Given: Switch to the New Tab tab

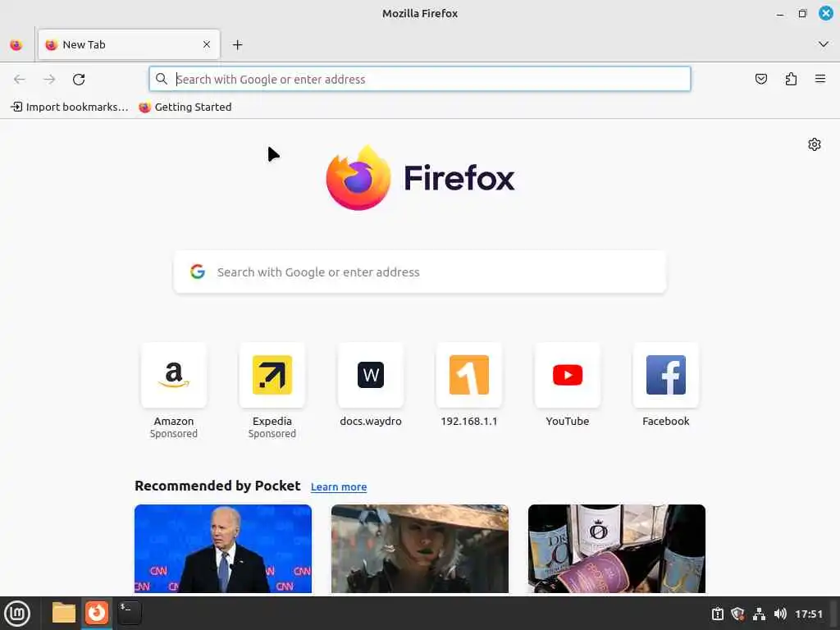Looking at the screenshot, I should [x=129, y=44].
